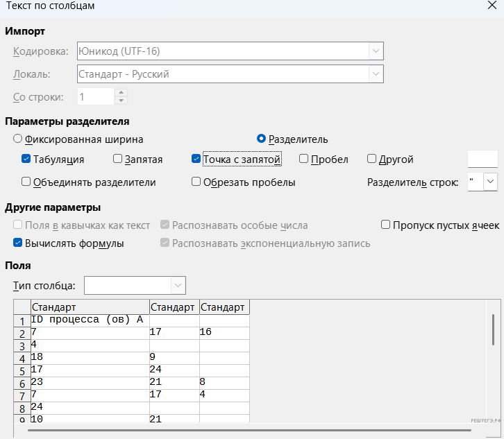This screenshot has width=504, height=439.
Task: Enable the Запятая separator checkbox
Action: pyautogui.click(x=117, y=160)
